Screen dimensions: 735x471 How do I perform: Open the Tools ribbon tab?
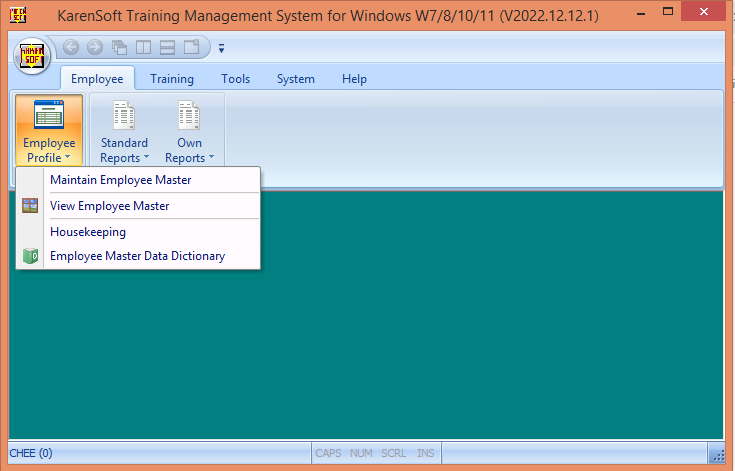(235, 79)
